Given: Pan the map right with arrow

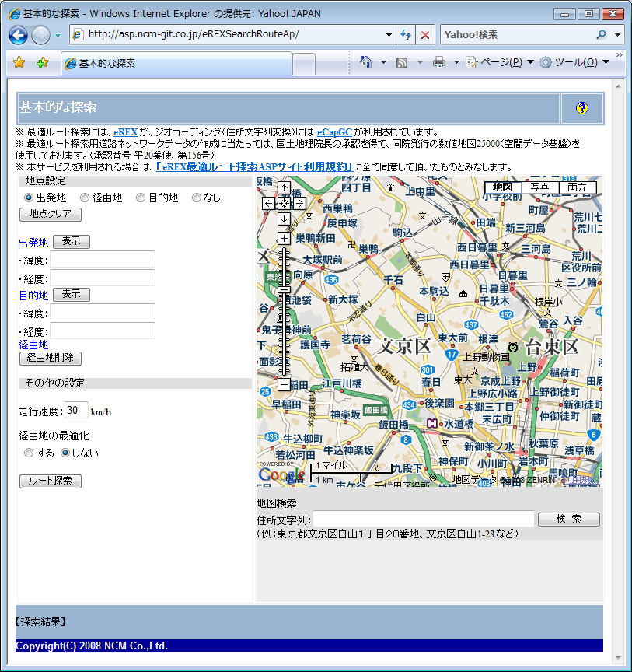Looking at the screenshot, I should click(x=299, y=203).
